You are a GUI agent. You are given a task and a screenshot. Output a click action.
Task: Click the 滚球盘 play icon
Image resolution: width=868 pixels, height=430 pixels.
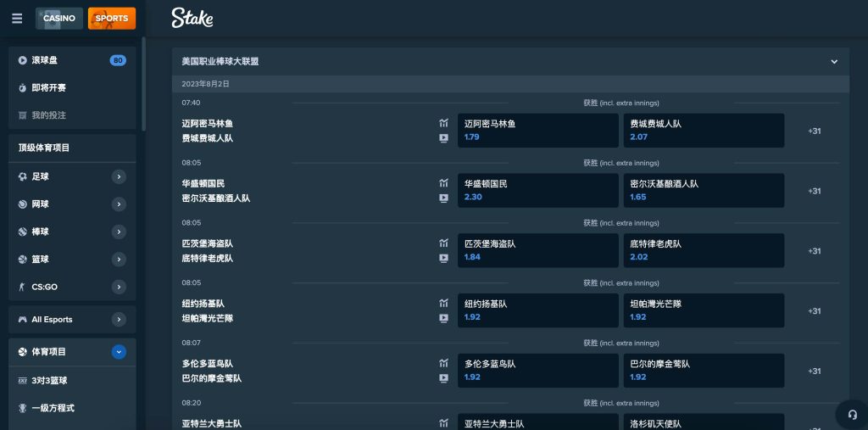pos(22,60)
